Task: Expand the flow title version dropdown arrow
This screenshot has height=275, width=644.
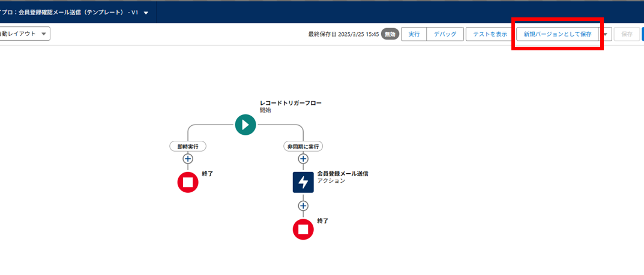Action: tap(146, 13)
